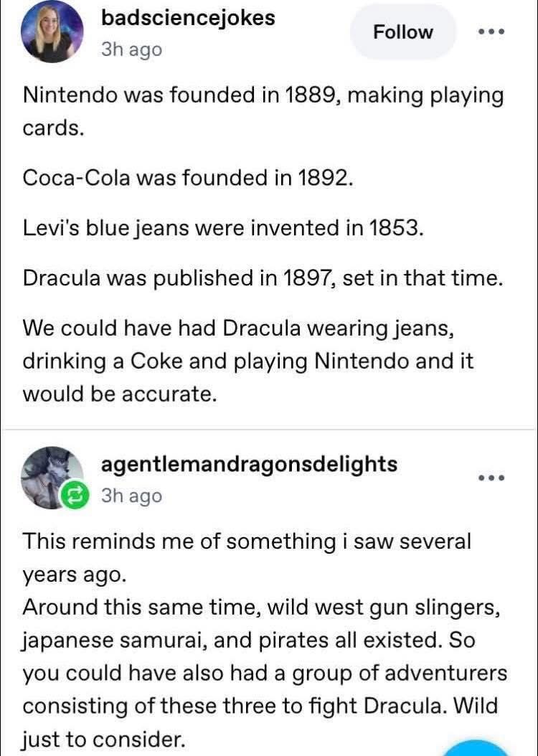This screenshot has height=756, width=538.
Task: Visit the badsciencejokes username link
Action: (x=188, y=19)
